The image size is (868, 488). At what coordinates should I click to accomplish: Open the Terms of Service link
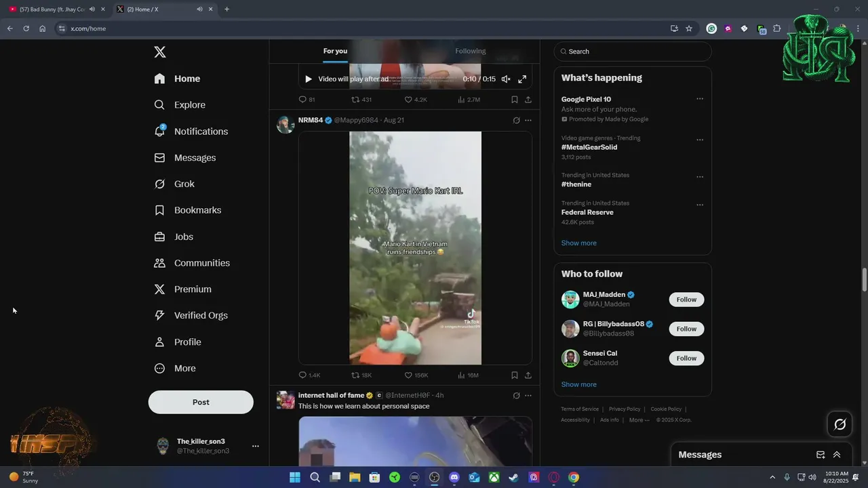coord(580,409)
